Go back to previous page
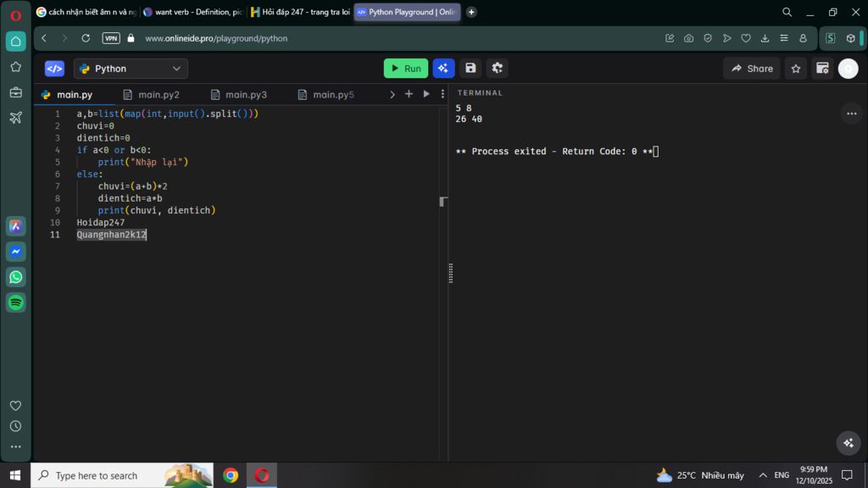 coord(44,38)
